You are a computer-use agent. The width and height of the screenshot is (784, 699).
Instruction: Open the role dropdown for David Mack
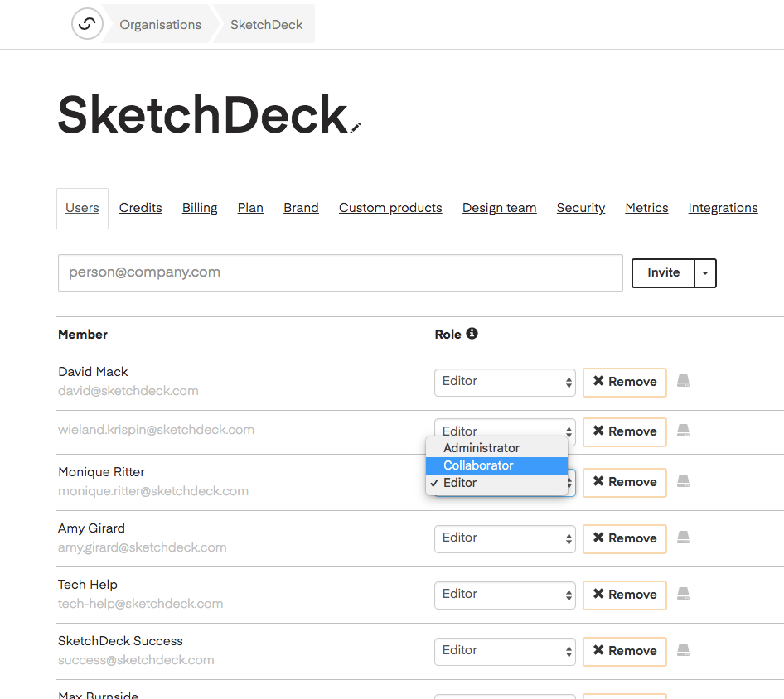click(x=505, y=383)
